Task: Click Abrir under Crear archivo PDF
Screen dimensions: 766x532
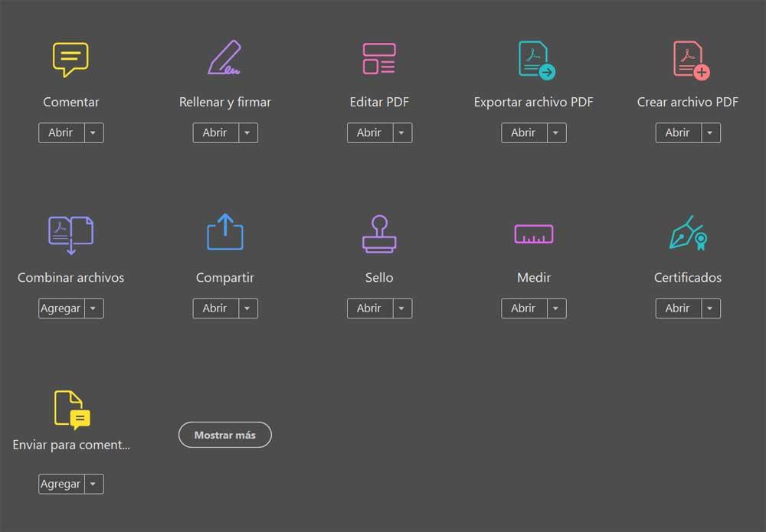Action: 678,132
